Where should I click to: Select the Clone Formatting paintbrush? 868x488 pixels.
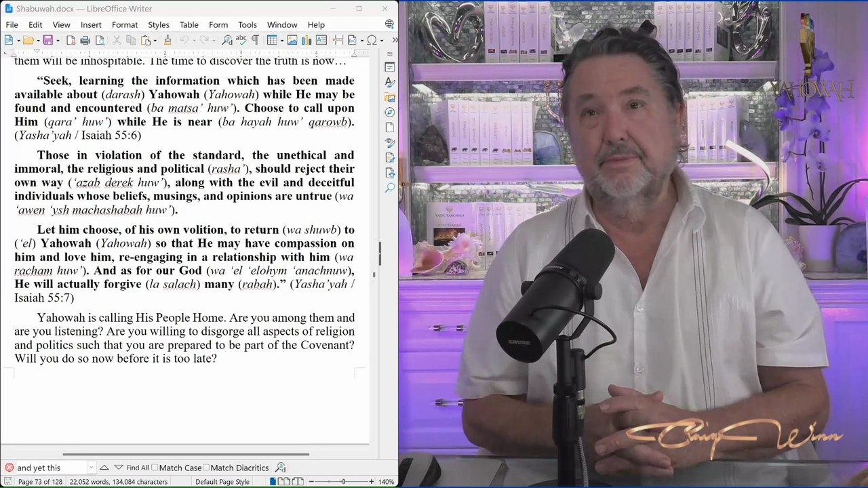coord(167,41)
